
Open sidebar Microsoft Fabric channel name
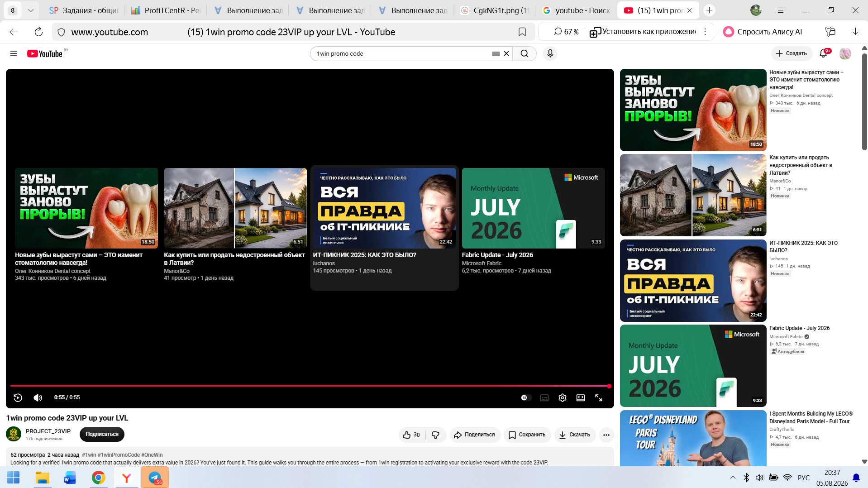pyautogui.click(x=786, y=336)
